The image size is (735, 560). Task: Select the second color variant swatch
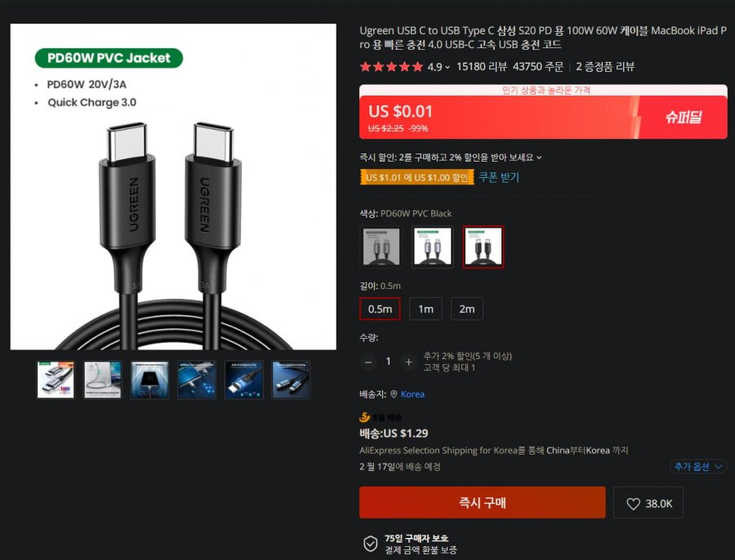pos(432,247)
